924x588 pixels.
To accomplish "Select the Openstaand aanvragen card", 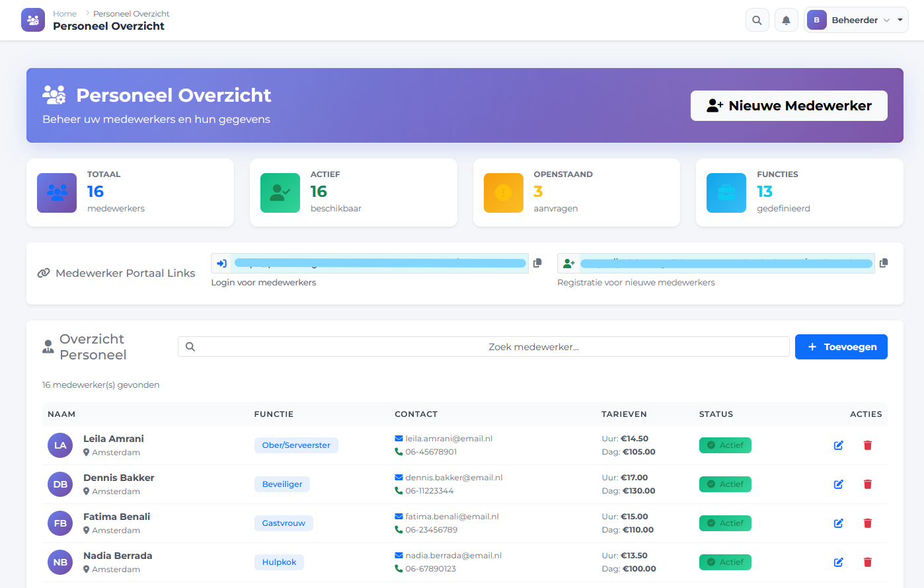I will pos(576,192).
